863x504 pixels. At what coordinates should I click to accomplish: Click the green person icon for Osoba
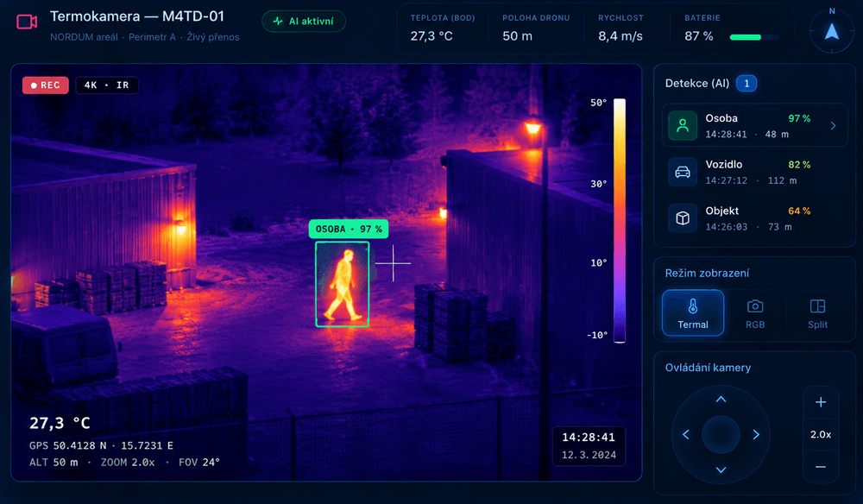point(683,125)
